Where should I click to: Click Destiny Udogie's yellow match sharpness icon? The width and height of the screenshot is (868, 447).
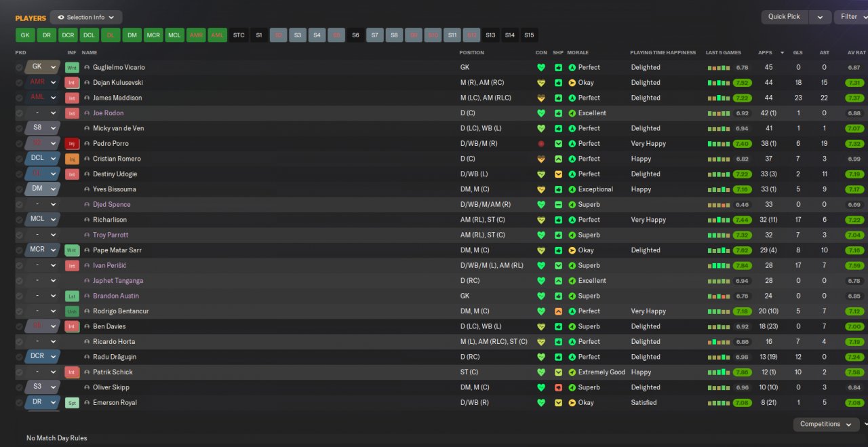558,174
